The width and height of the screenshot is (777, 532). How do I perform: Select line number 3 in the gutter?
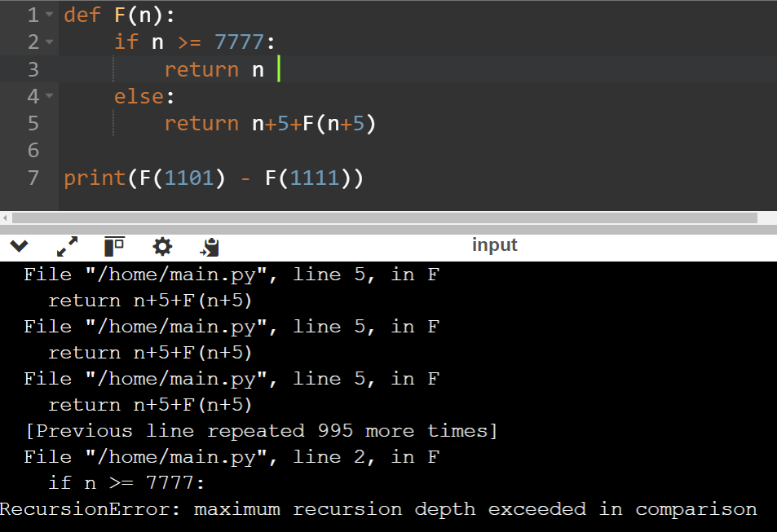[33, 69]
